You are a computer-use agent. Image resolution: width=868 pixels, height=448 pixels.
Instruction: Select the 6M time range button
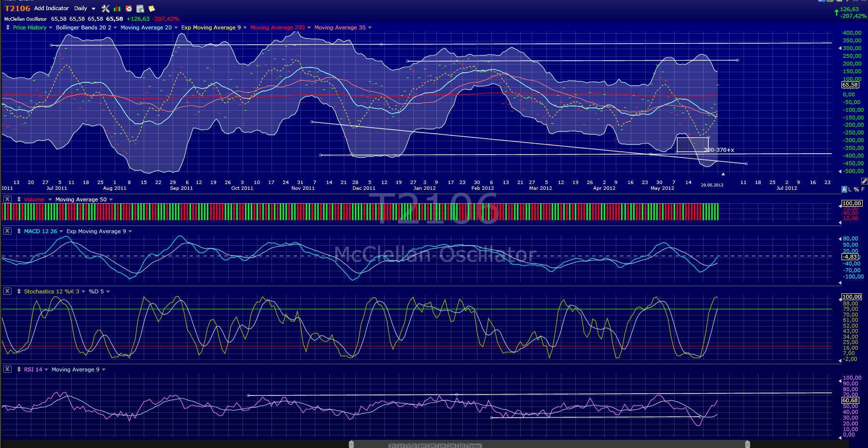[422, 446]
